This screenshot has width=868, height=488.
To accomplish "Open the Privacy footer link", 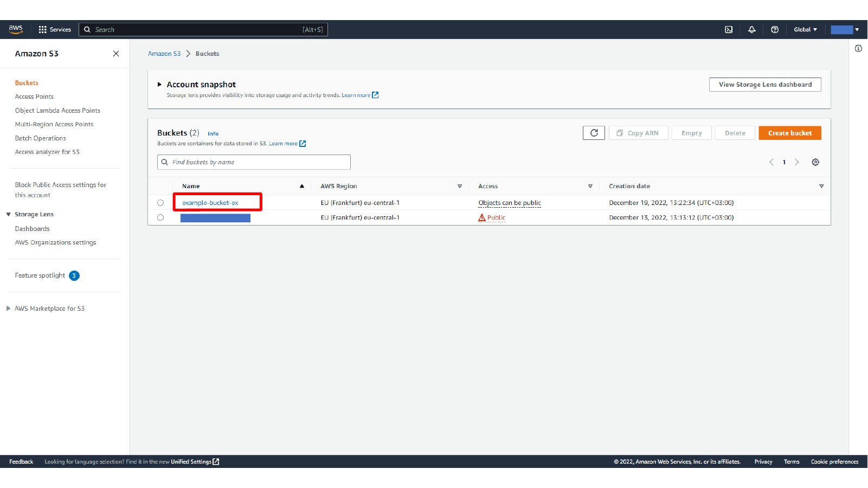I will tap(763, 462).
